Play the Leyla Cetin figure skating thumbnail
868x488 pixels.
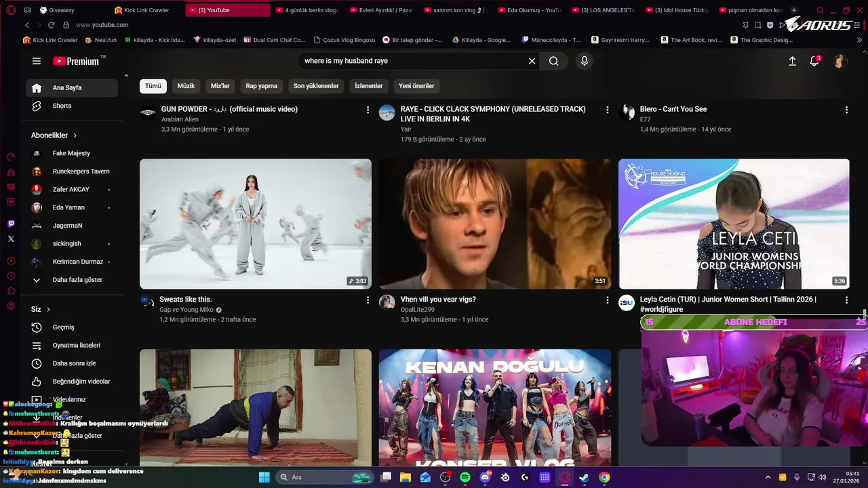click(x=734, y=224)
